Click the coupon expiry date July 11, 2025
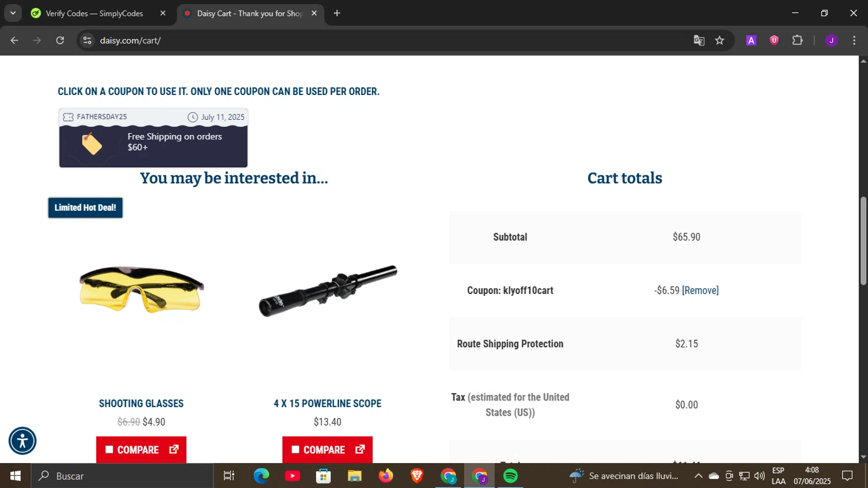Screen dimensions: 868x488 (223, 117)
